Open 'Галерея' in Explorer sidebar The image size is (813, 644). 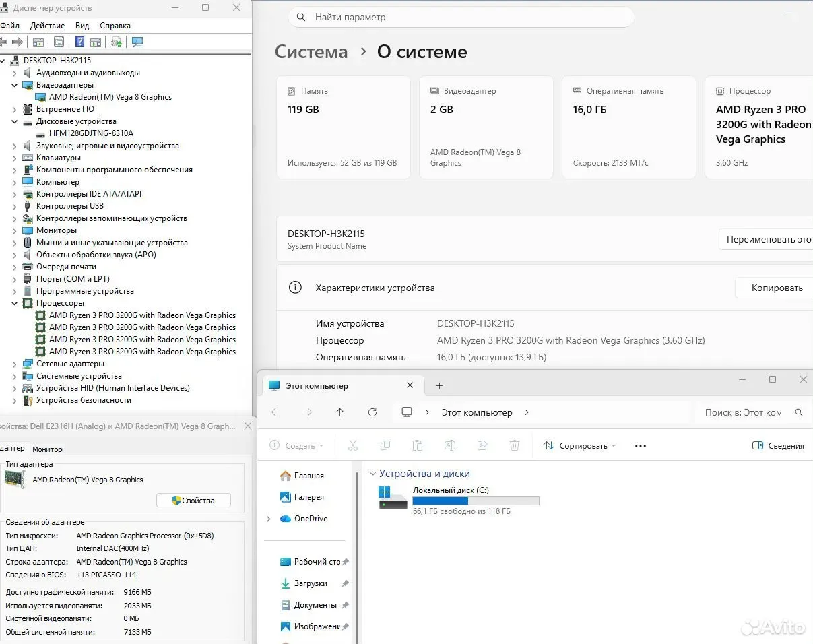(302, 497)
